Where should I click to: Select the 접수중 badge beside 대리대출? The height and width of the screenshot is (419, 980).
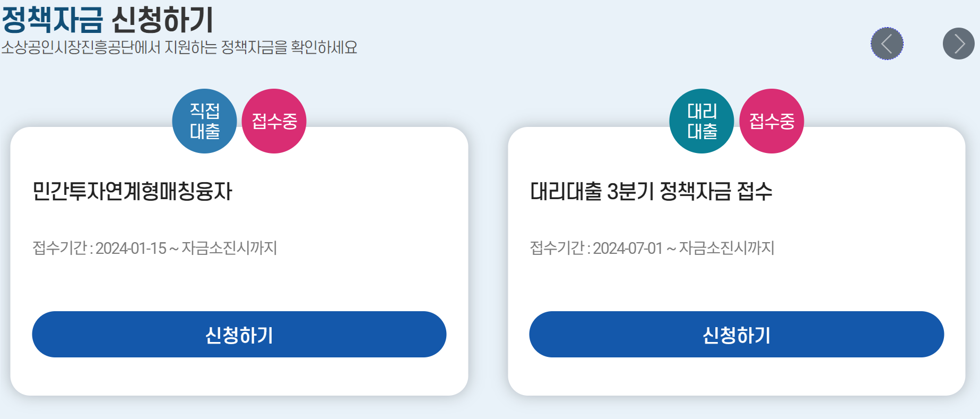pos(773,121)
